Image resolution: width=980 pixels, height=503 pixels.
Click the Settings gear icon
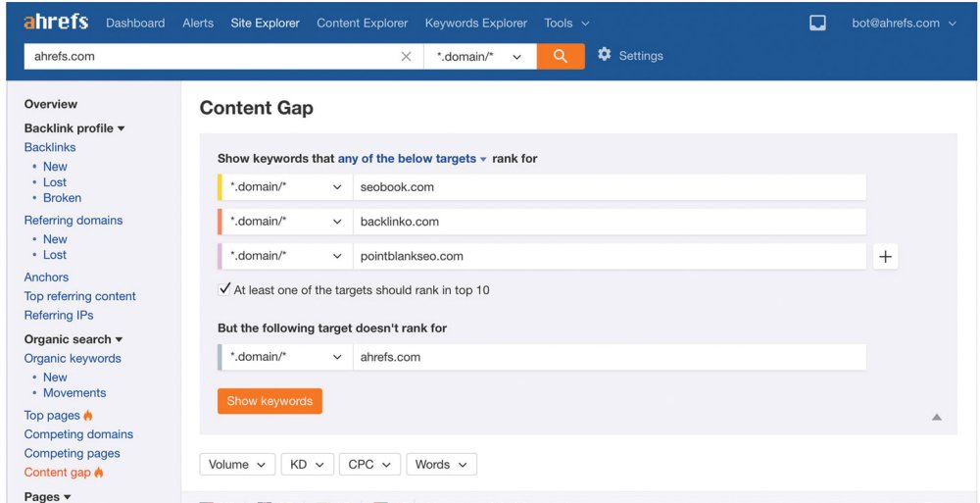click(x=604, y=55)
